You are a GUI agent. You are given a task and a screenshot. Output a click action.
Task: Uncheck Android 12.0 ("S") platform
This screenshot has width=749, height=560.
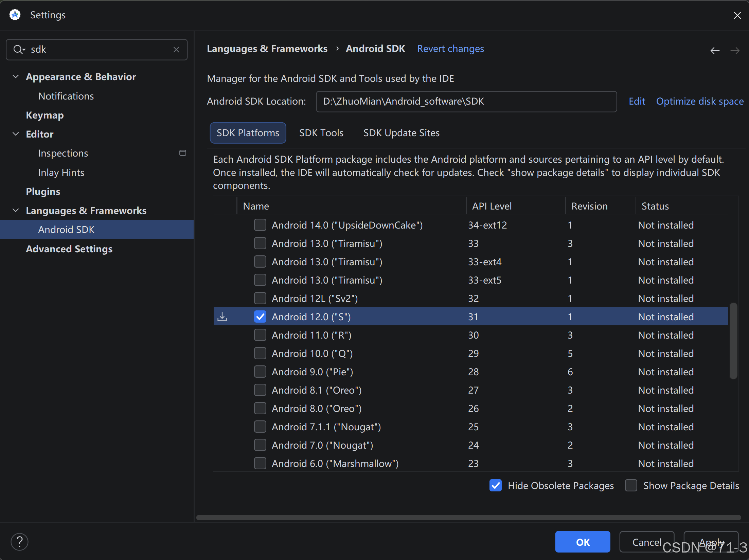pos(260,317)
